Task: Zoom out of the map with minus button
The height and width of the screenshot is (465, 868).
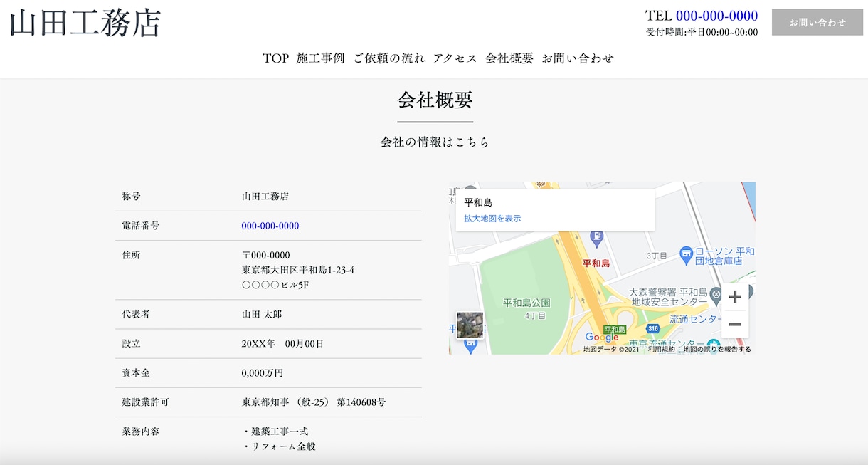Action: [x=735, y=325]
